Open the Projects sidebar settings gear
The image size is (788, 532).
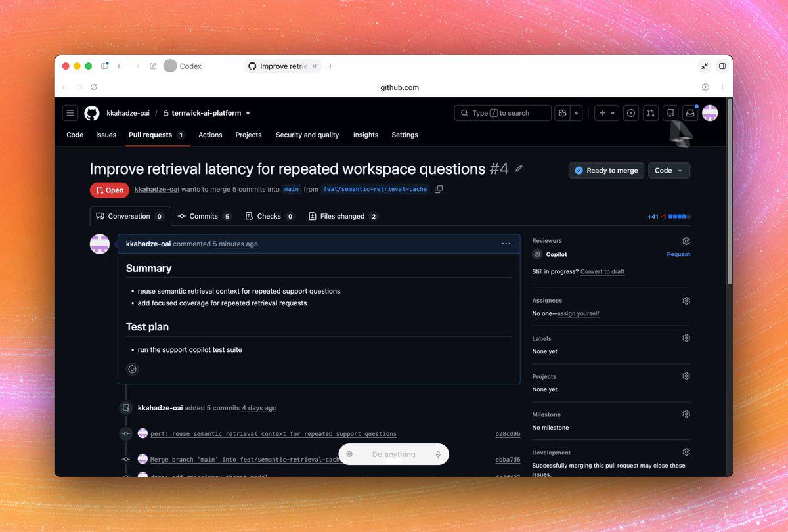pos(686,376)
